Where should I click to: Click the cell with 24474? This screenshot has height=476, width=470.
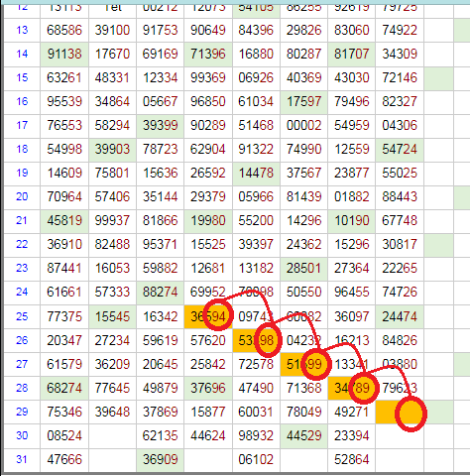(x=400, y=316)
